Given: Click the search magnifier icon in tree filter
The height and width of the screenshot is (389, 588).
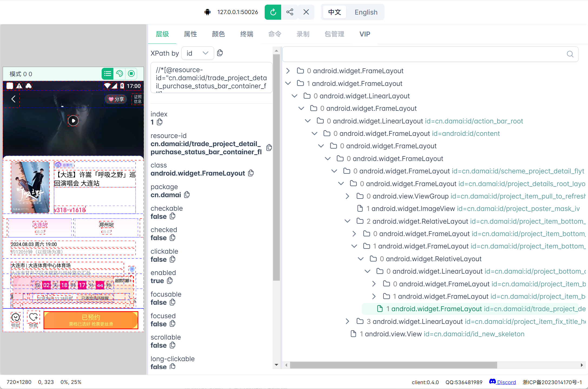Looking at the screenshot, I should tap(570, 54).
